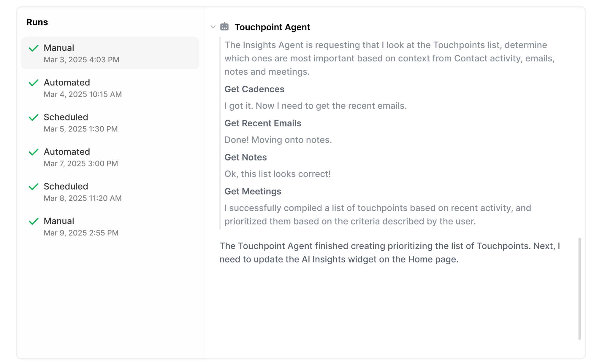Click the Touchpoint Agent robot icon

point(224,27)
